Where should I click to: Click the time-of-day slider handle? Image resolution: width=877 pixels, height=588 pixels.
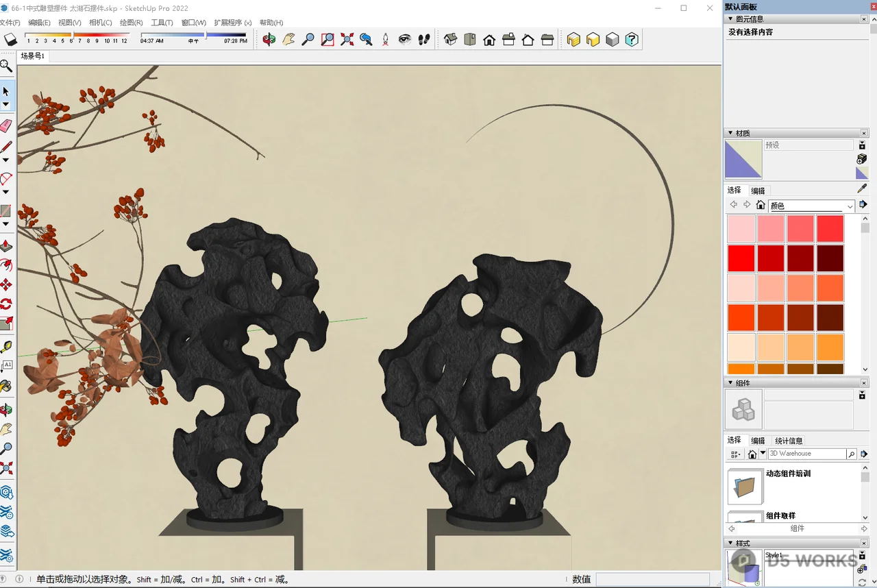click(205, 35)
